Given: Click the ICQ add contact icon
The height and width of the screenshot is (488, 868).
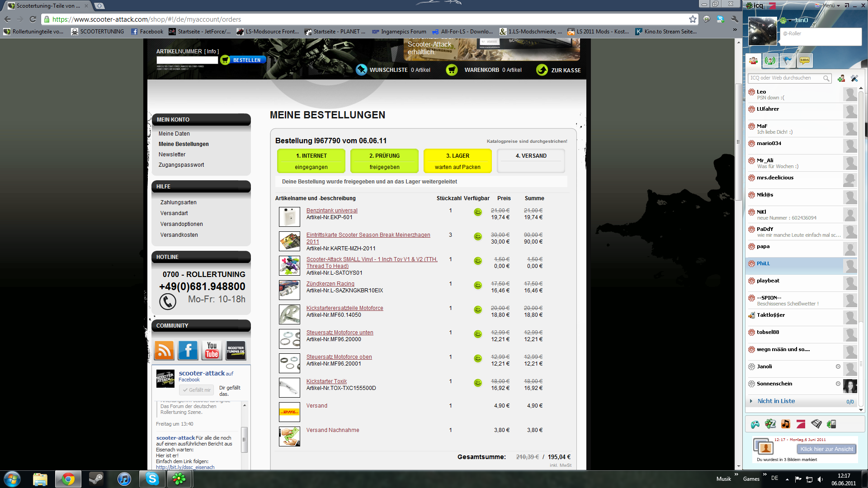Looking at the screenshot, I should [x=841, y=78].
